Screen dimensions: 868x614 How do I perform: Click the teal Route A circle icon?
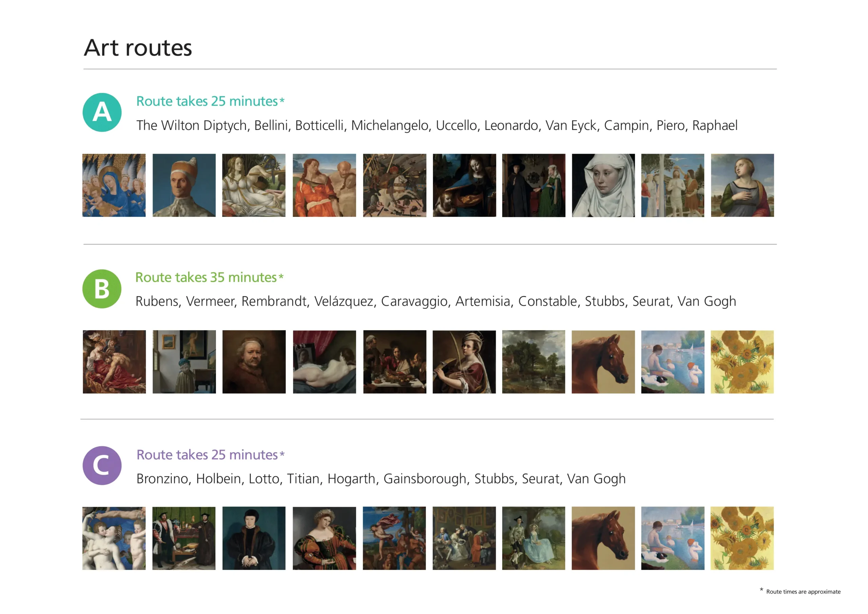[102, 112]
